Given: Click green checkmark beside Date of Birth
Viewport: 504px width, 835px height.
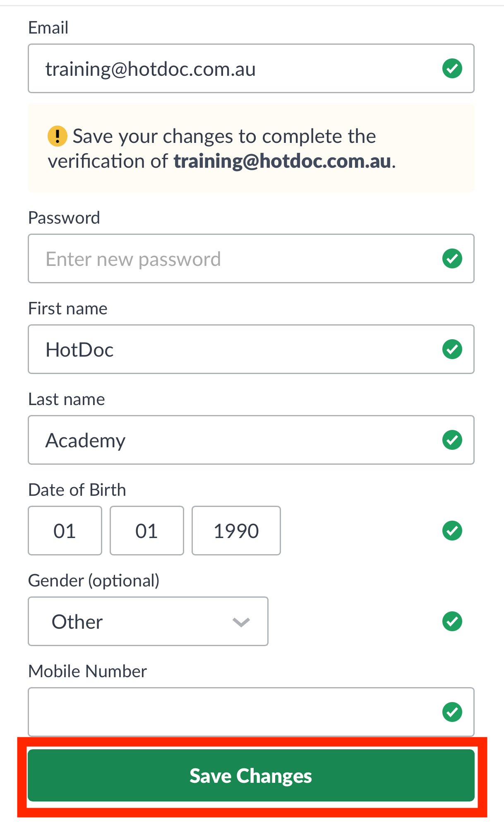Looking at the screenshot, I should (452, 531).
